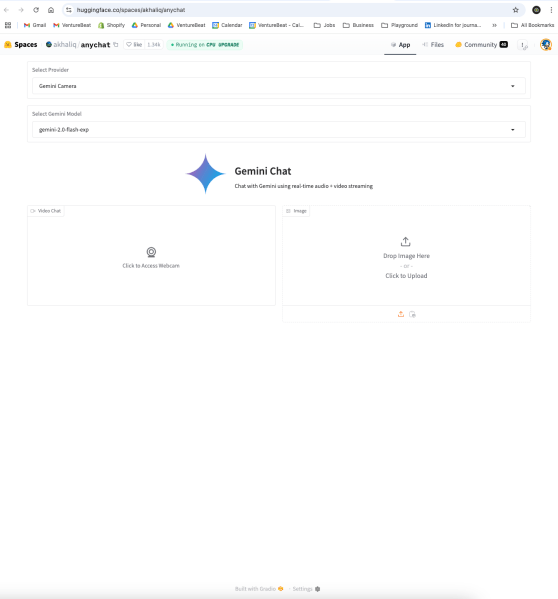Switch to the App tab
The width and height of the screenshot is (558, 599).
point(400,45)
